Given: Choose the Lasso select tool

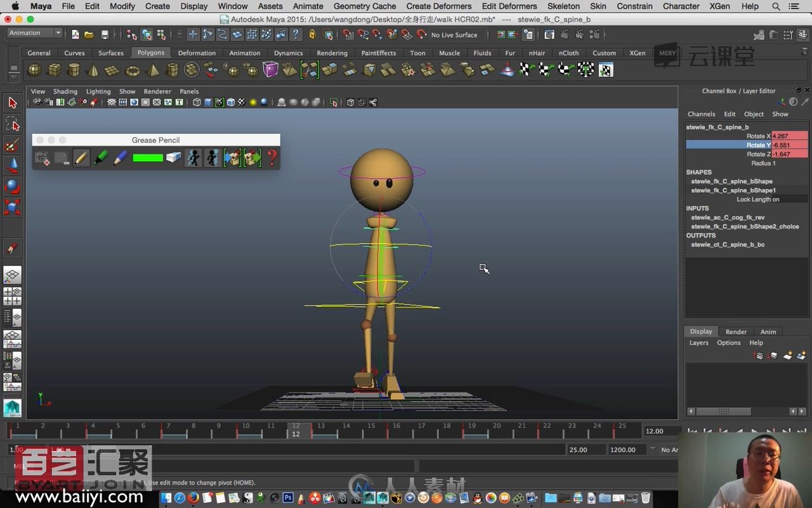Looking at the screenshot, I should (x=12, y=123).
